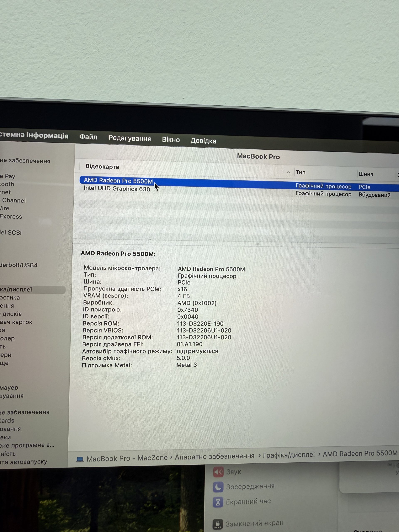Select the sidebar item ending in остика

tap(10, 298)
